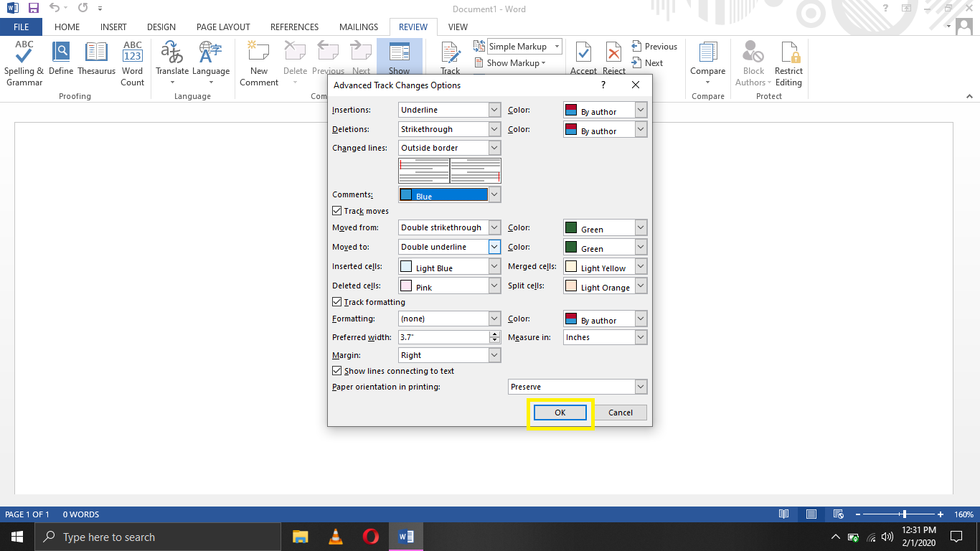Open Merged cells Light Yellow dropdown
The width and height of the screenshot is (980, 551).
(641, 267)
